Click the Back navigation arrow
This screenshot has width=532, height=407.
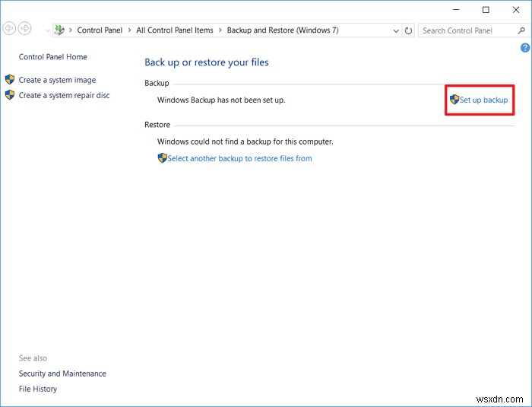[x=9, y=28]
